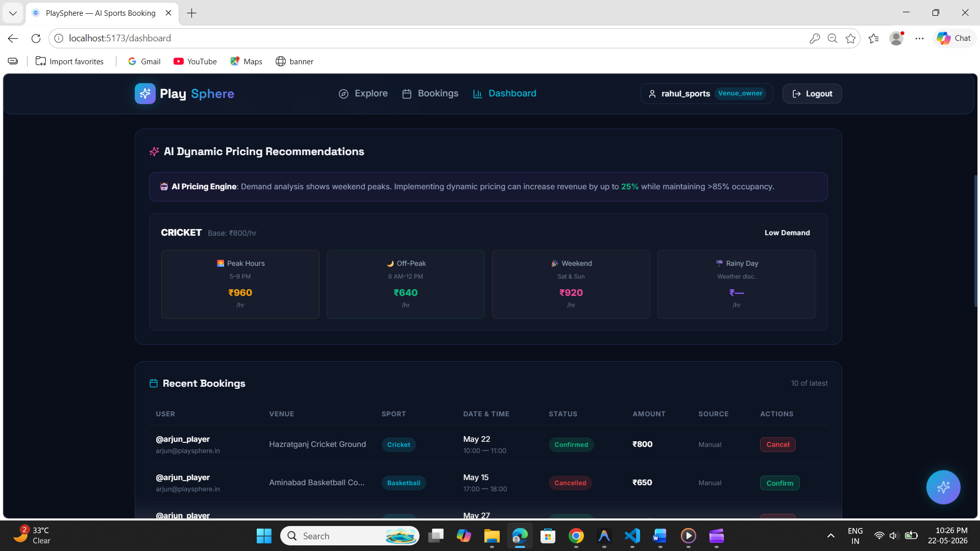Click the Logout button
The width and height of the screenshot is (980, 551).
(812, 93)
